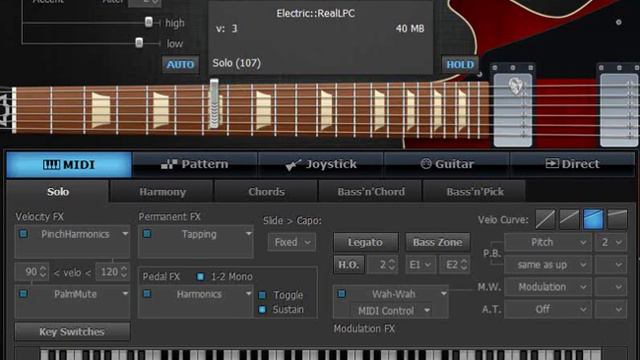640x360 pixels.
Task: Open the Joystick tab
Action: coord(321,164)
